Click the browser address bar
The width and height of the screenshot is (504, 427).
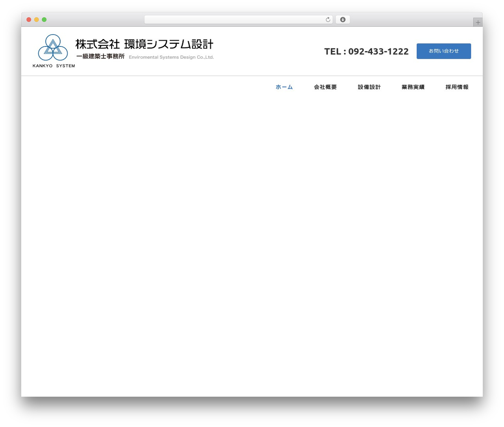coord(238,20)
